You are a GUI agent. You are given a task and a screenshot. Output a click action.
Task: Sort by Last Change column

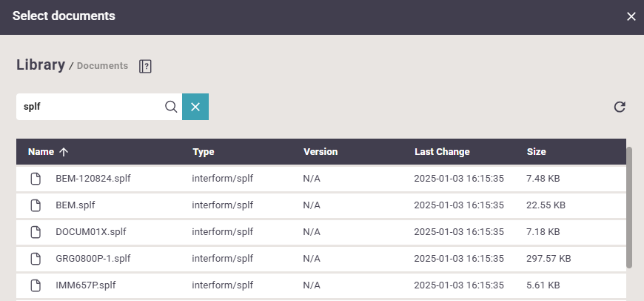(442, 152)
